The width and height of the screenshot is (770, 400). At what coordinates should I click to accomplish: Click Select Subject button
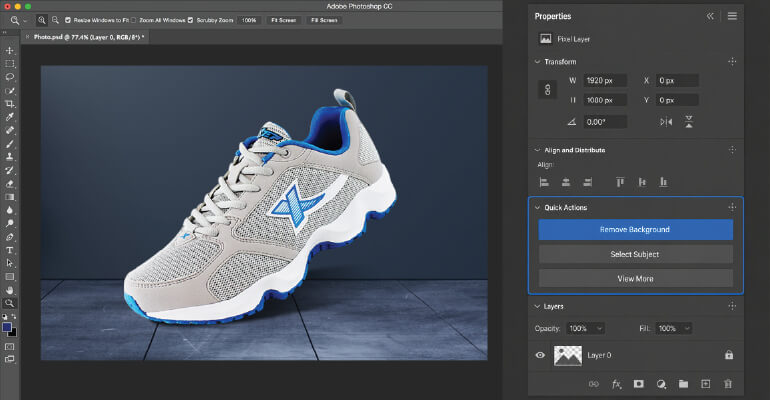point(635,254)
